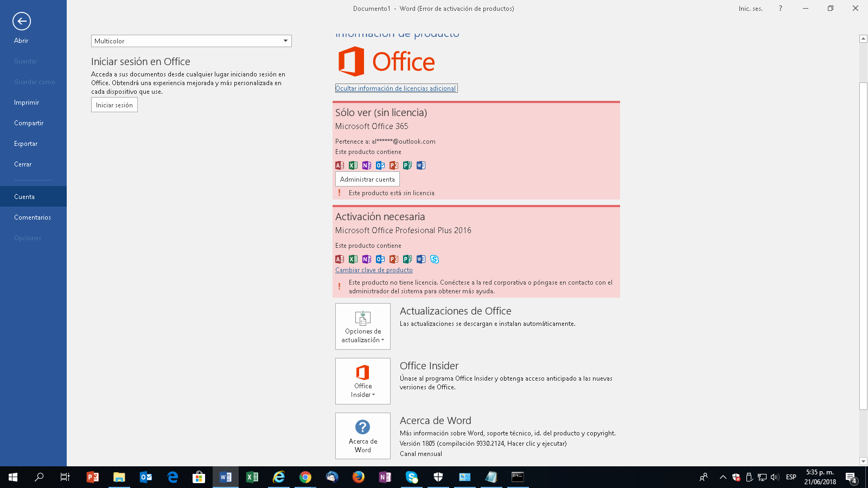Open the taskbar search magnifier

39,477
